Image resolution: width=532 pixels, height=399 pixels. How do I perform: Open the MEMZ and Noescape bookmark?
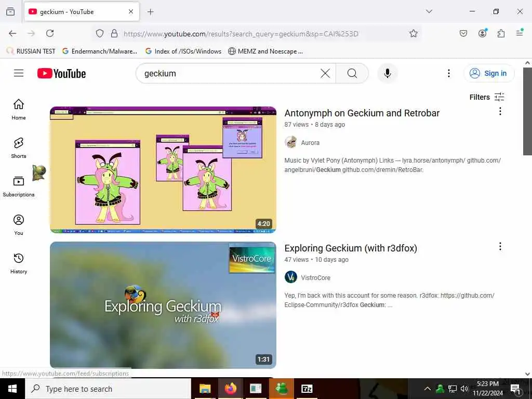[265, 51]
